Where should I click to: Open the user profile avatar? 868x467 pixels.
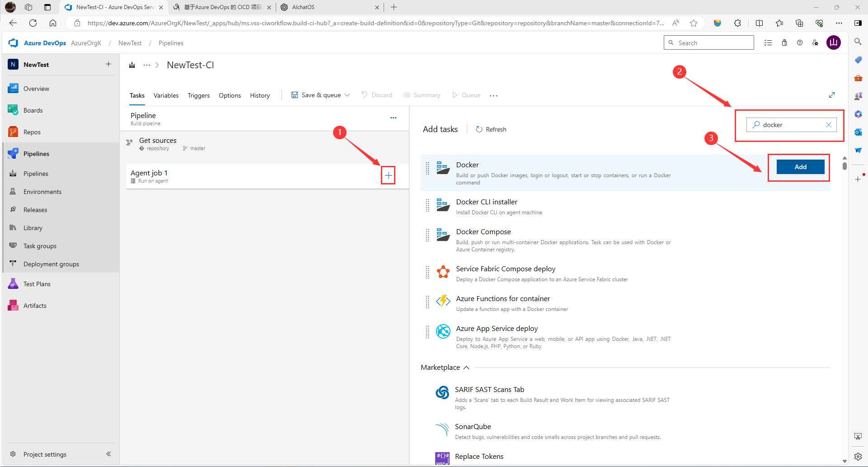coord(834,43)
